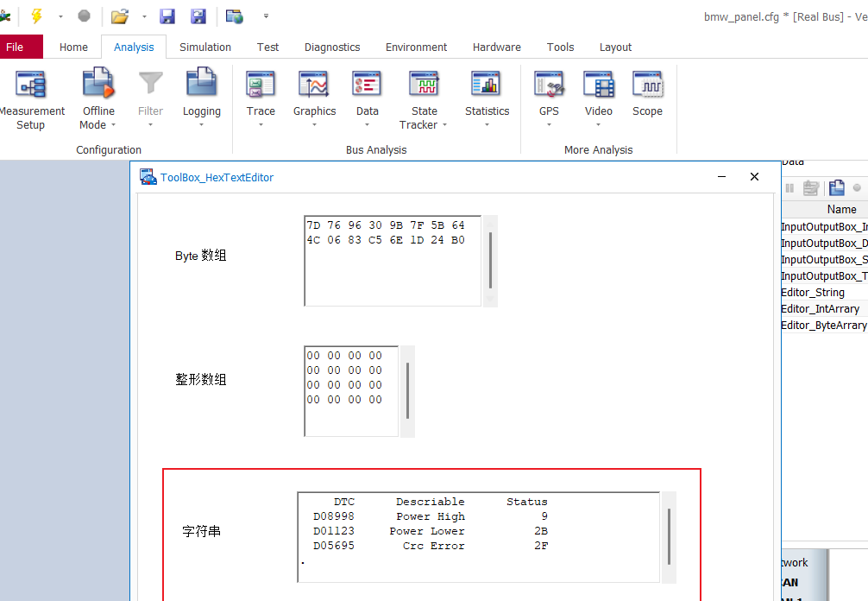Open the Data analysis icon
Viewport: 868px width, 601px height.
pos(367,86)
